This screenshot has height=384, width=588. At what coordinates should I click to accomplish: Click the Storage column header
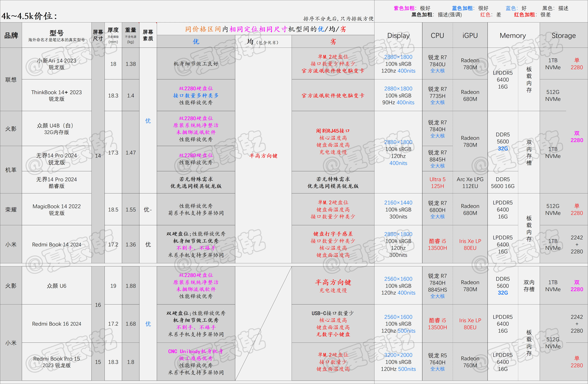coord(564,35)
